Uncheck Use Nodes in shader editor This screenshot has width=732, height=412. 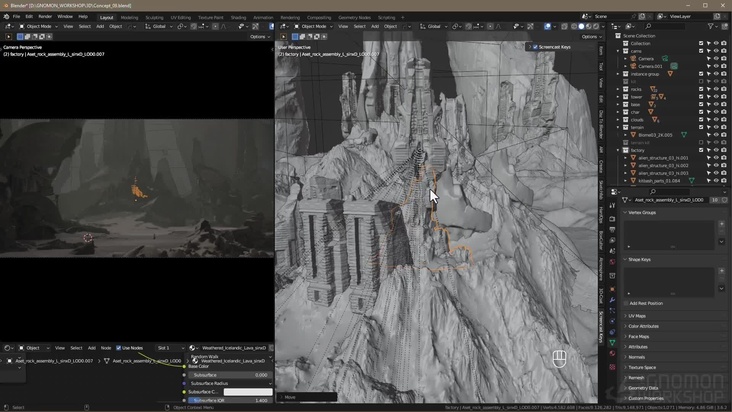click(119, 348)
